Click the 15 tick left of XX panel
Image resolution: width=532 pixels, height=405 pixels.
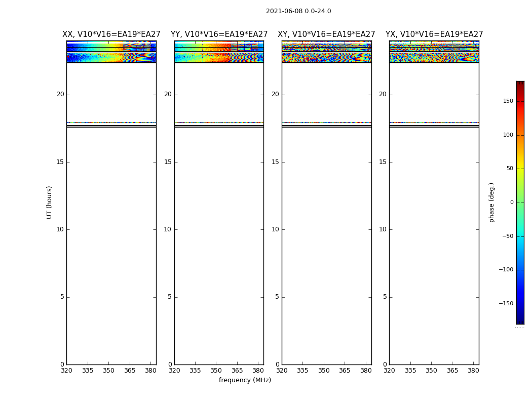(60, 162)
